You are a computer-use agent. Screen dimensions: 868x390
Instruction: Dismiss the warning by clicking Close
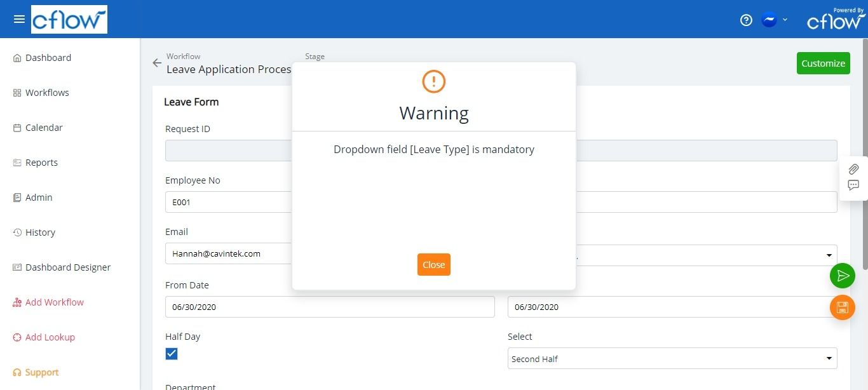tap(433, 264)
